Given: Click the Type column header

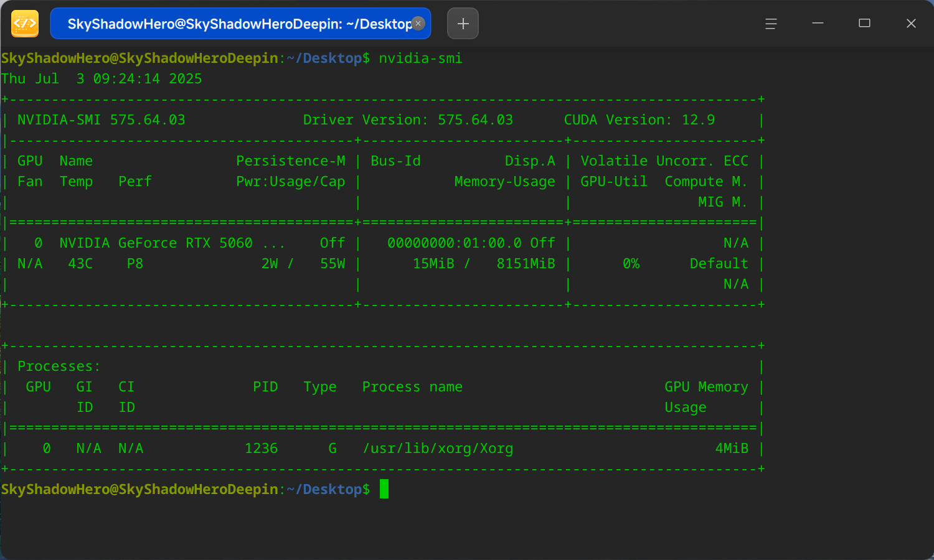Looking at the screenshot, I should tap(320, 387).
